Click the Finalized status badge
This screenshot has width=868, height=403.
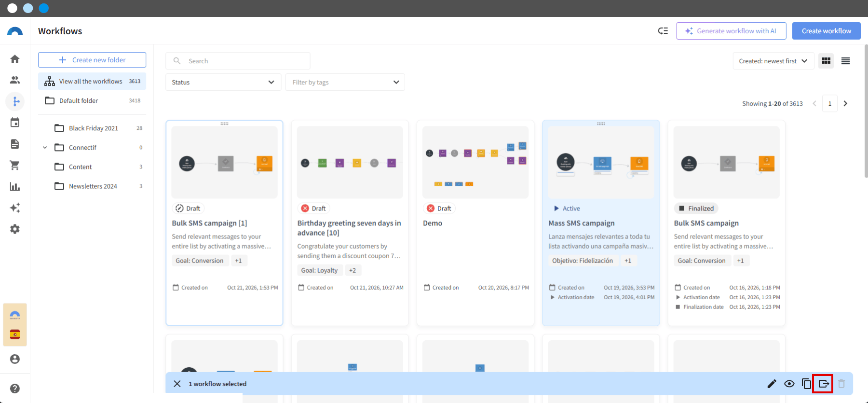coord(696,208)
